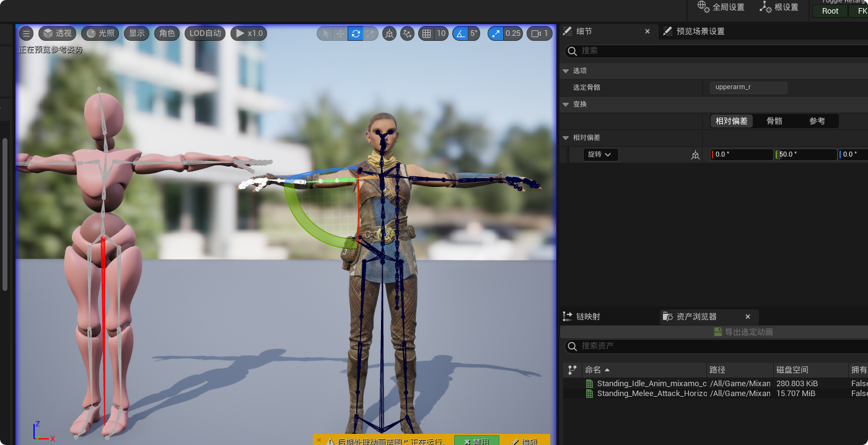The height and width of the screenshot is (445, 868).
Task: Click the 15.707 MiB size cell
Action: click(x=796, y=394)
